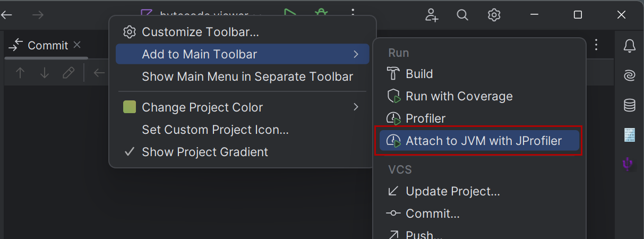Screen dimensions: 644x239
Task: Open the AI Assistant spiral icon
Action: [x=629, y=76]
